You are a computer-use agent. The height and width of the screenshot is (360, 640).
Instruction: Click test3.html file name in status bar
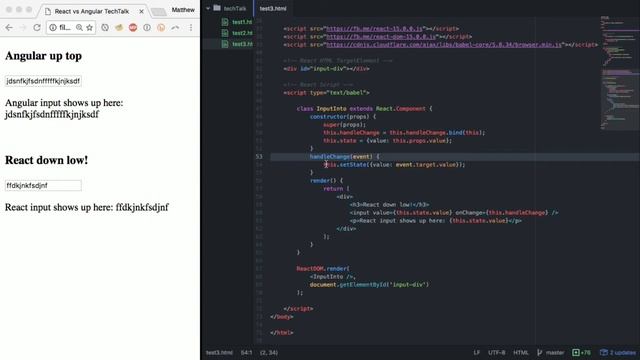click(219, 353)
